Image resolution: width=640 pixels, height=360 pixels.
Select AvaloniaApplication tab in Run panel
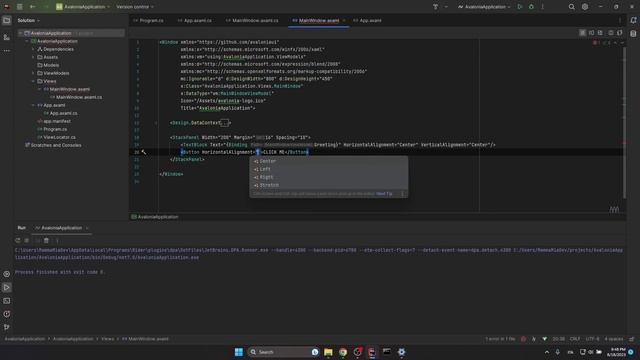(62, 228)
